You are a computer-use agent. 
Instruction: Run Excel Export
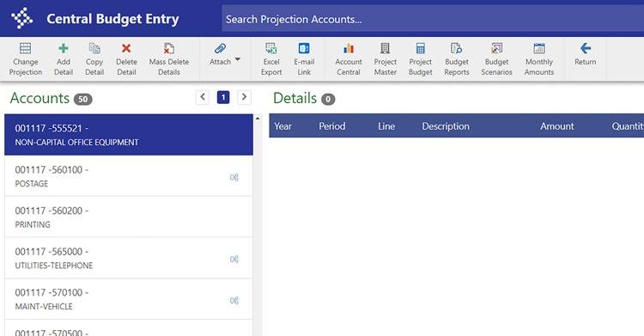point(271,59)
